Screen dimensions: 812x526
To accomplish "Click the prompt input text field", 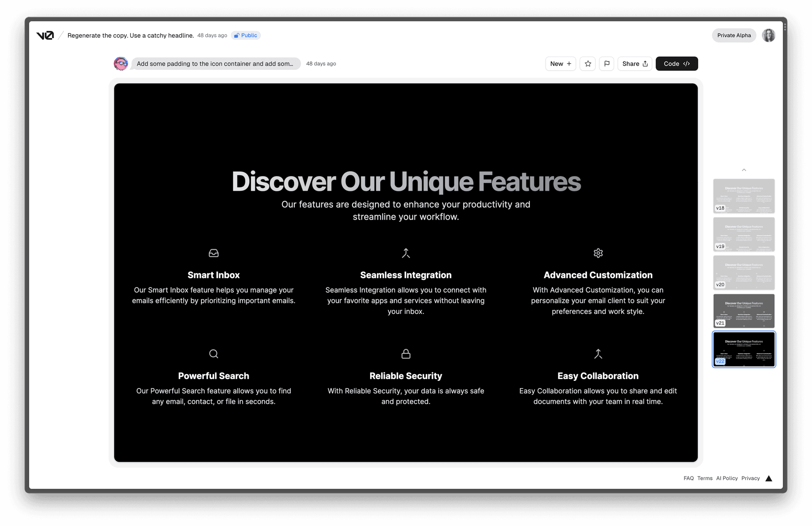I will click(215, 63).
